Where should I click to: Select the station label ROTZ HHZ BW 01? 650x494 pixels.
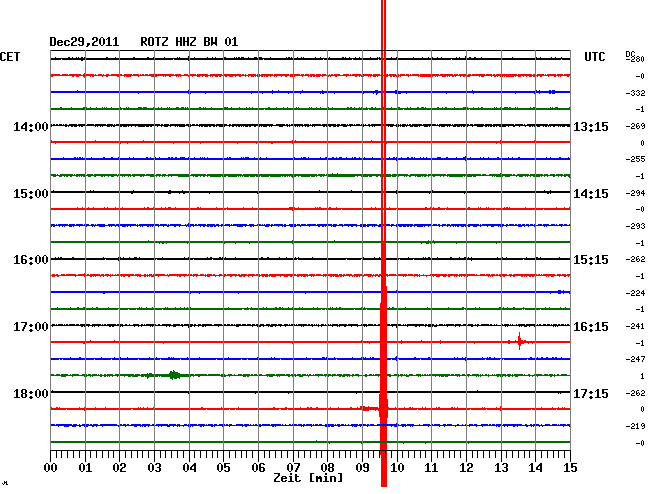click(x=189, y=42)
